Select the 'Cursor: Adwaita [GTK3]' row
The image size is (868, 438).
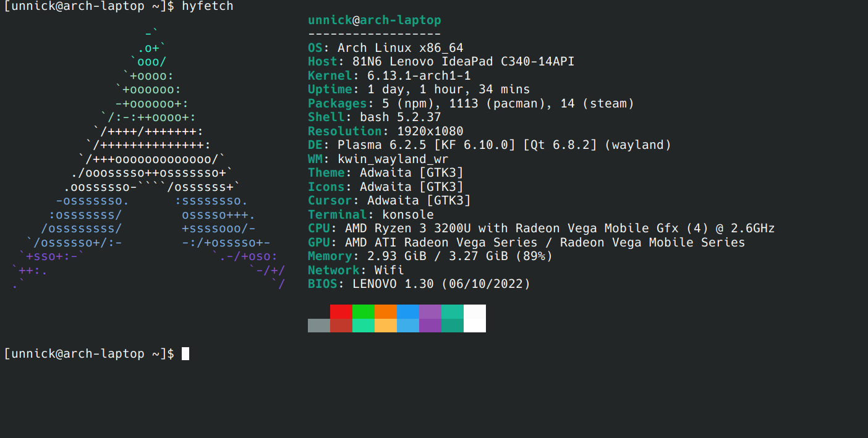click(389, 201)
